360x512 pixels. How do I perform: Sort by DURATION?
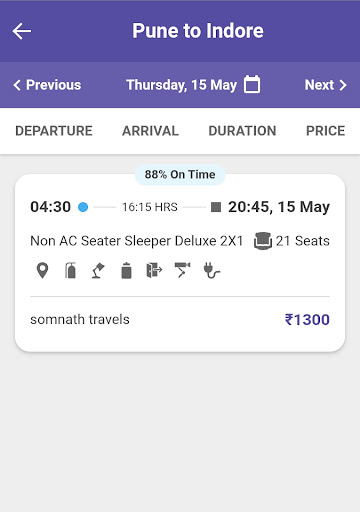(x=242, y=131)
